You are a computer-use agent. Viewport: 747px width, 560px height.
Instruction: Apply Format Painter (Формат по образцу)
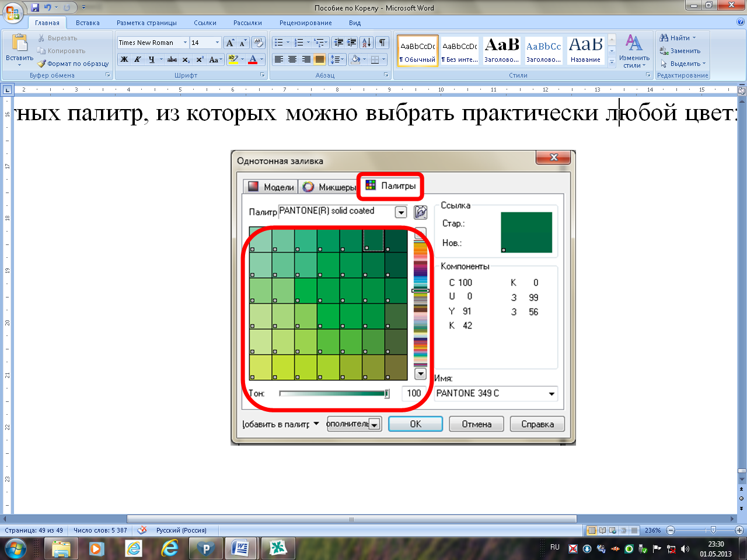click(73, 64)
